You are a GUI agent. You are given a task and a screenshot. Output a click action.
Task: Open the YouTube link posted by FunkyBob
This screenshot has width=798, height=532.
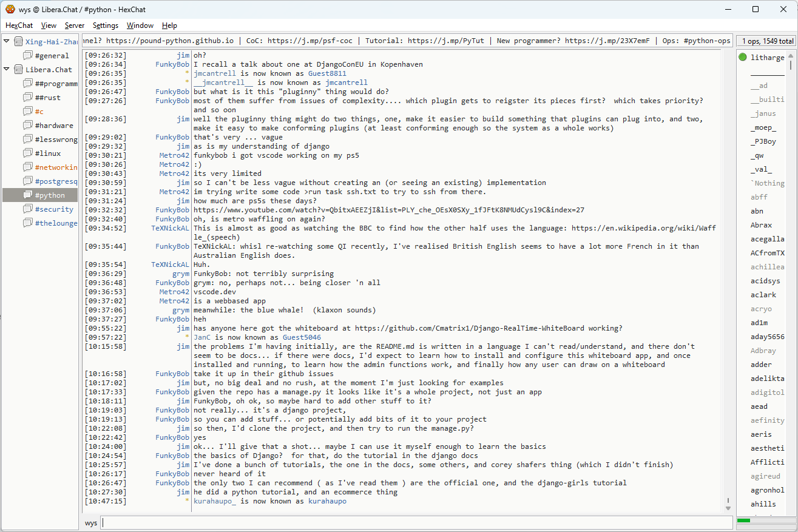[x=389, y=210]
